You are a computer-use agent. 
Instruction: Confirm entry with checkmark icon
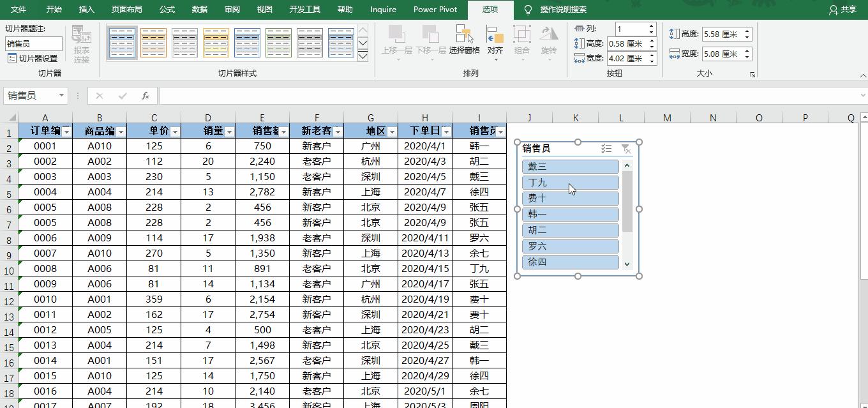click(x=123, y=96)
